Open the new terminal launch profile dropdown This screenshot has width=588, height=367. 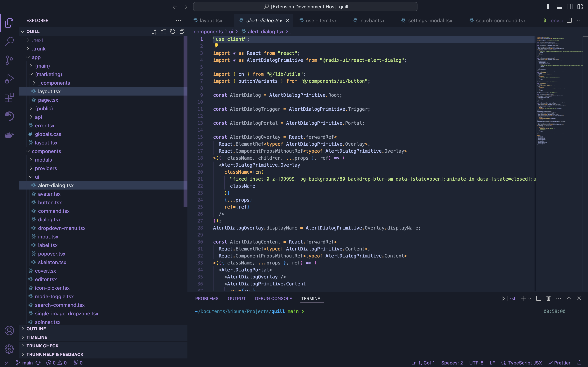point(530,298)
